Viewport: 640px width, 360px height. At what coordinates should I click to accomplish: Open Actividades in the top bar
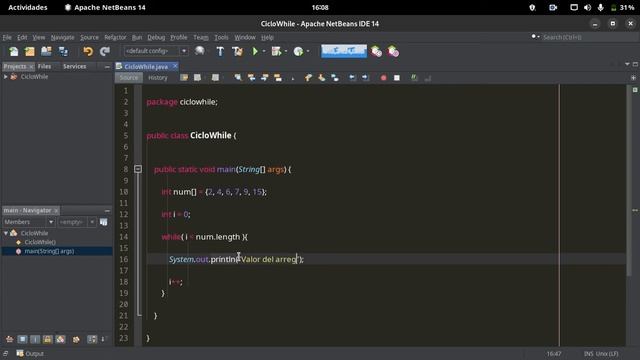tap(28, 7)
